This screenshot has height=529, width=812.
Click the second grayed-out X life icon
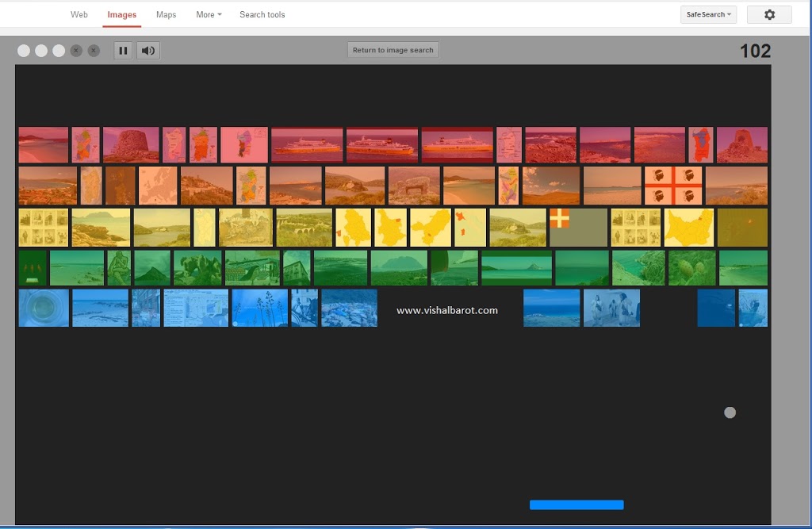(93, 50)
